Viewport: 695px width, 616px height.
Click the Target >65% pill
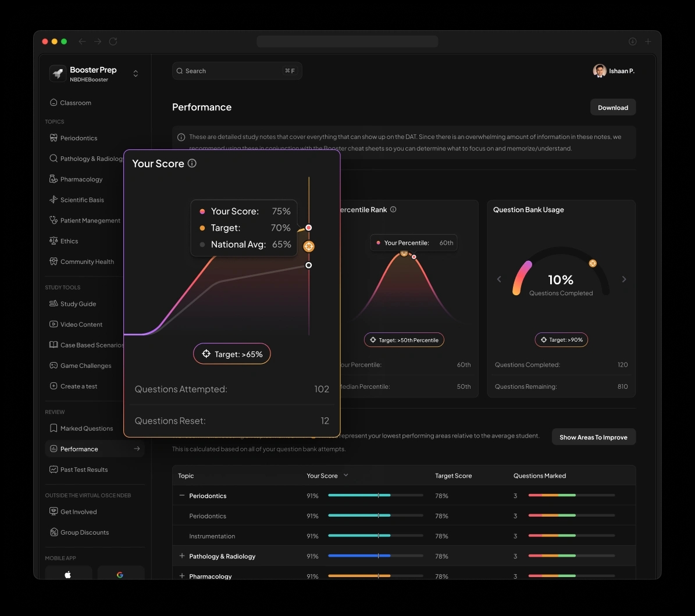232,354
